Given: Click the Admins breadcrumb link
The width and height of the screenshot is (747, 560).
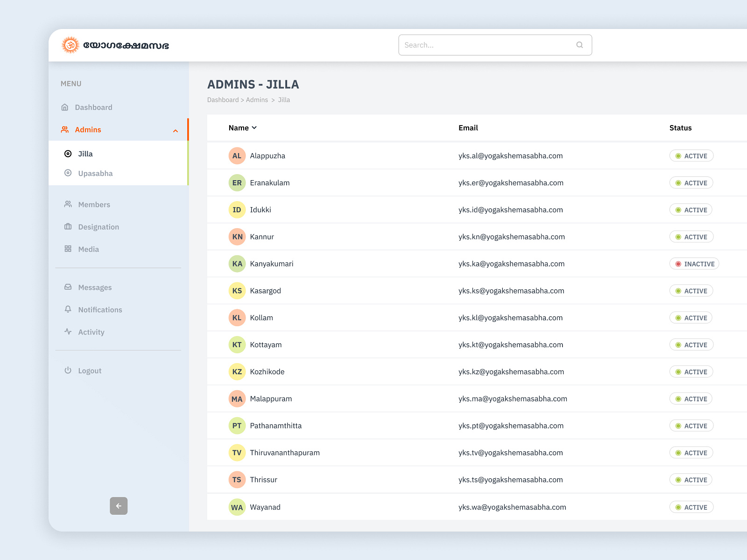Looking at the screenshot, I should point(257,100).
